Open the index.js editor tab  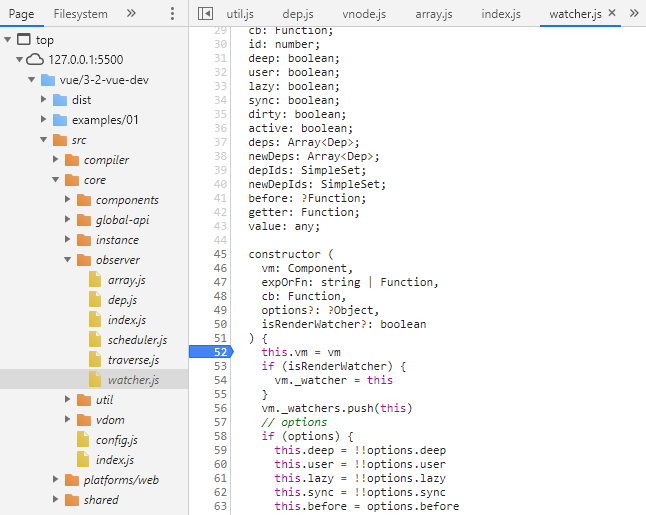501,14
